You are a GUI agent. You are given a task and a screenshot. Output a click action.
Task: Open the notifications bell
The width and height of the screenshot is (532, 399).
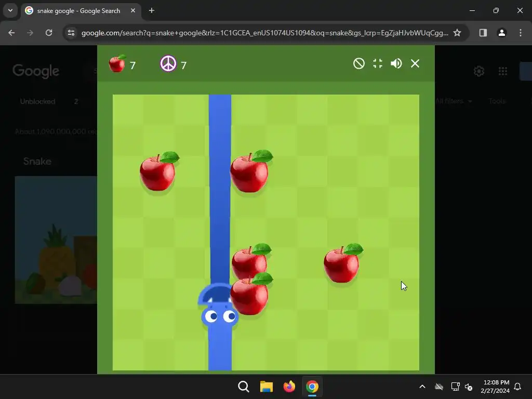tap(517, 387)
